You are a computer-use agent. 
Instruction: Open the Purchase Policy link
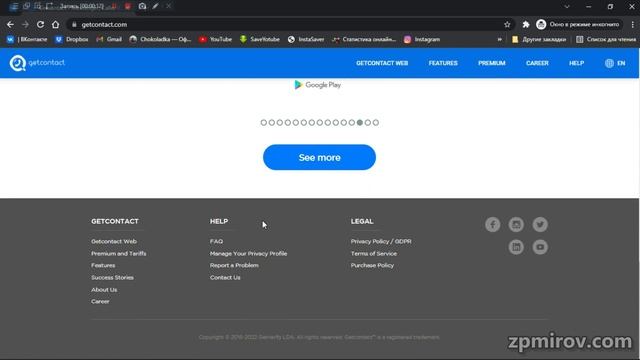(372, 265)
